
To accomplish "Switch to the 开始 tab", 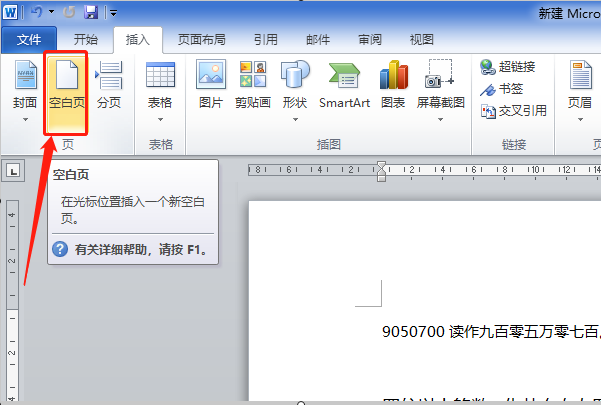I will pos(85,39).
